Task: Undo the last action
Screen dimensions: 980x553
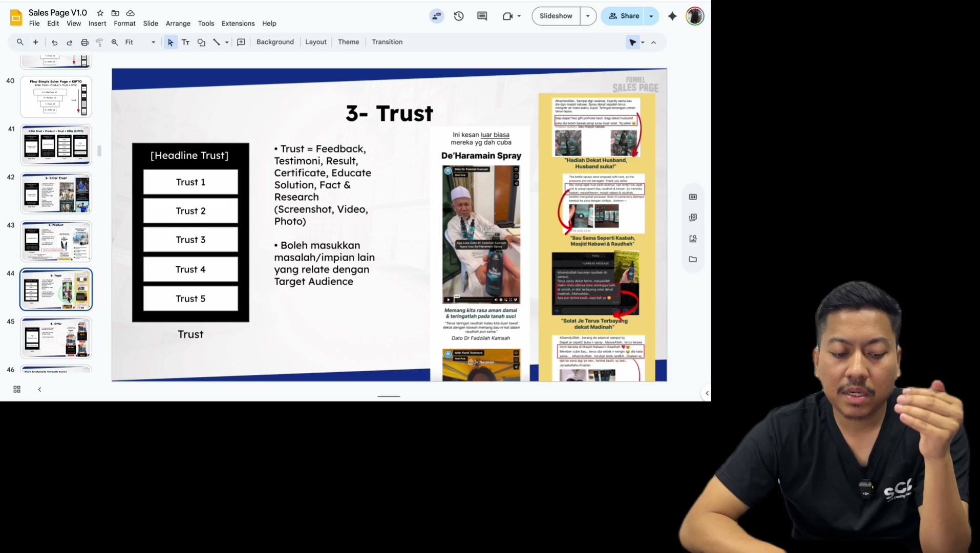Action: pyautogui.click(x=54, y=42)
